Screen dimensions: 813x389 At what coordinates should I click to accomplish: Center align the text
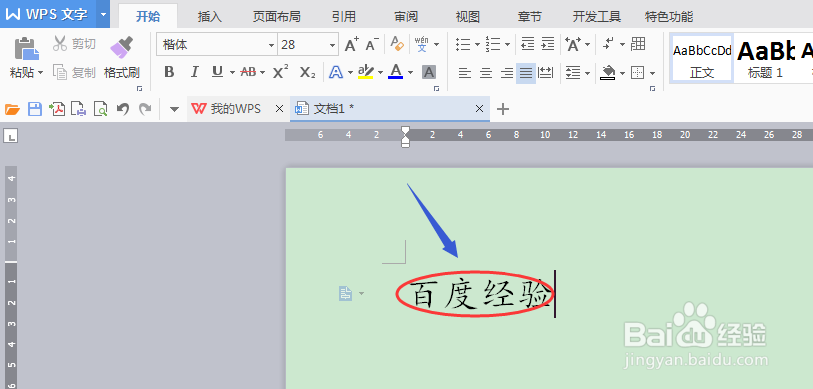click(486, 73)
